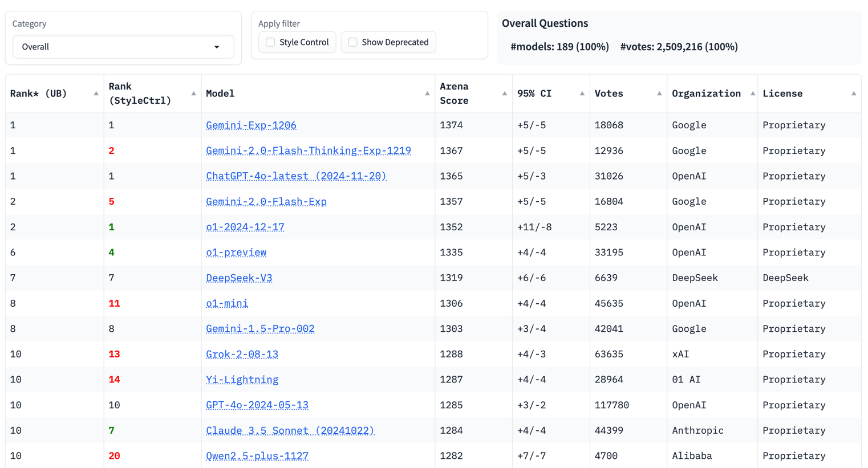Open Gemini-2.0-Flash-Thinking-Exp-1219 link
Screen dimensions: 868x468
pos(309,150)
